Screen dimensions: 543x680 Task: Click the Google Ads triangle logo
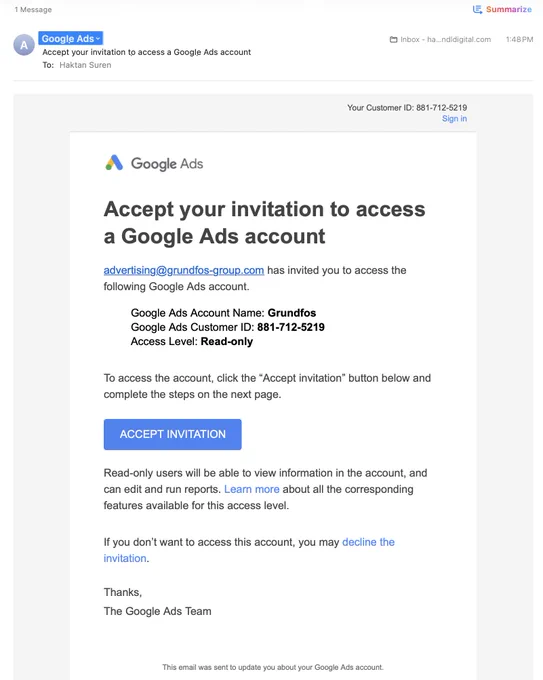tap(114, 163)
